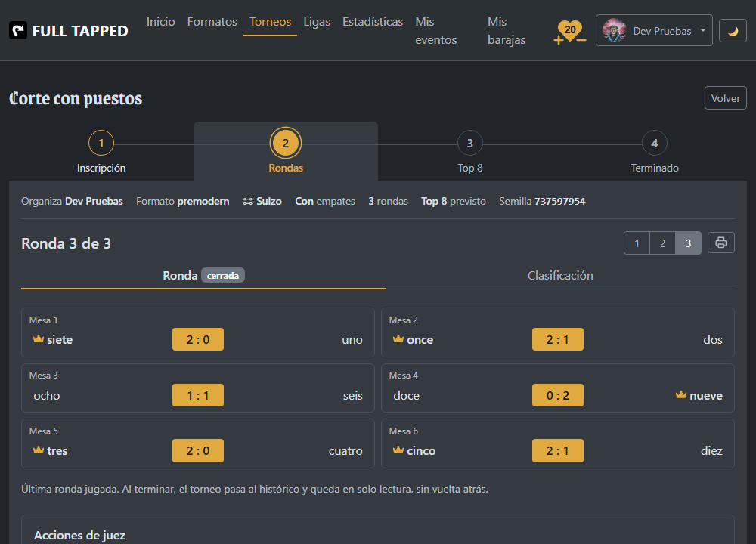Image resolution: width=756 pixels, height=544 pixels.
Task: Click the 2 : 1 score on Mesa 2
Action: pos(558,339)
